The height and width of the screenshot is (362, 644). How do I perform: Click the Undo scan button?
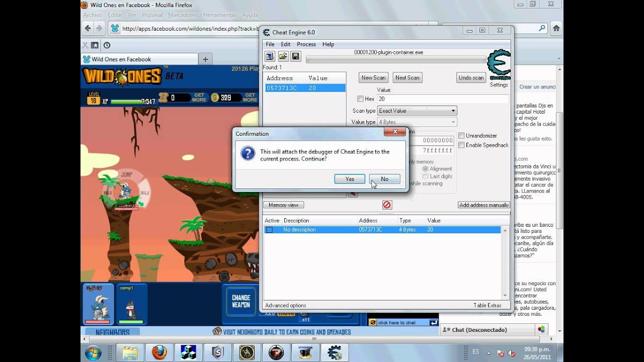pos(471,77)
